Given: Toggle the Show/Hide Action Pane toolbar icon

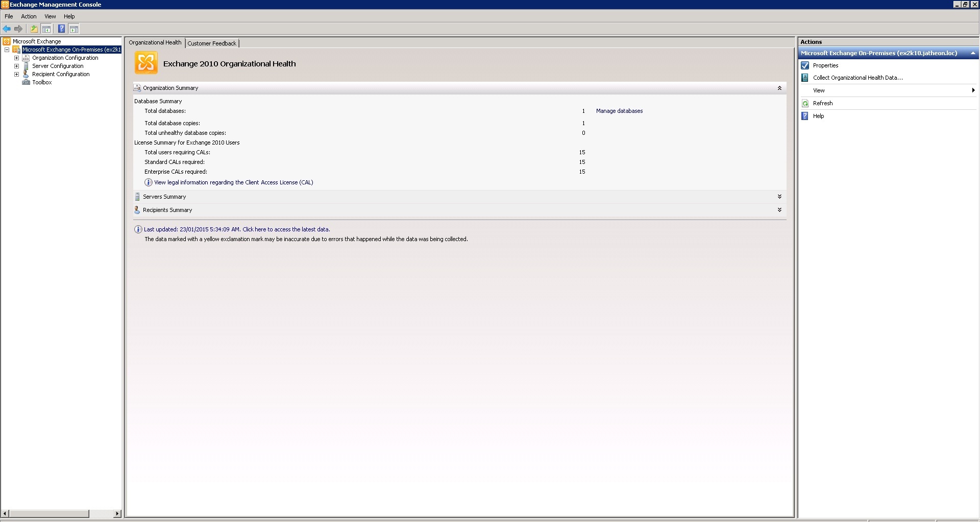Looking at the screenshot, I should [x=74, y=29].
